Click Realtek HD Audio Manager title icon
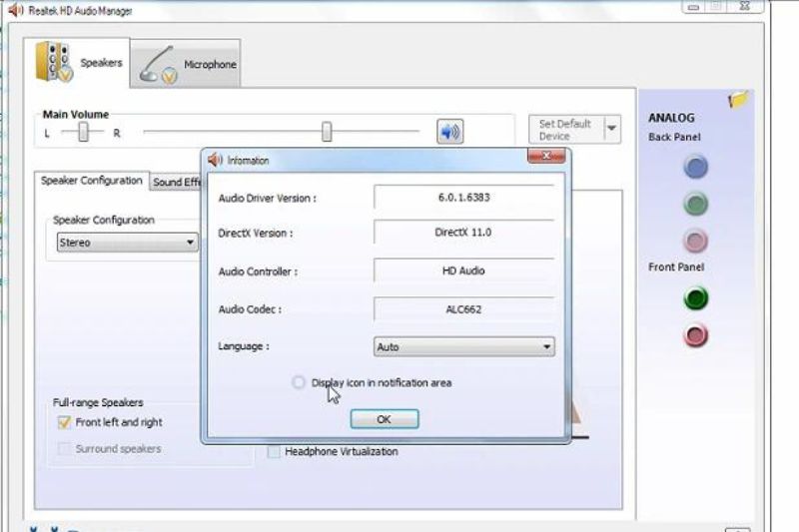The width and height of the screenshot is (799, 532). point(16,10)
